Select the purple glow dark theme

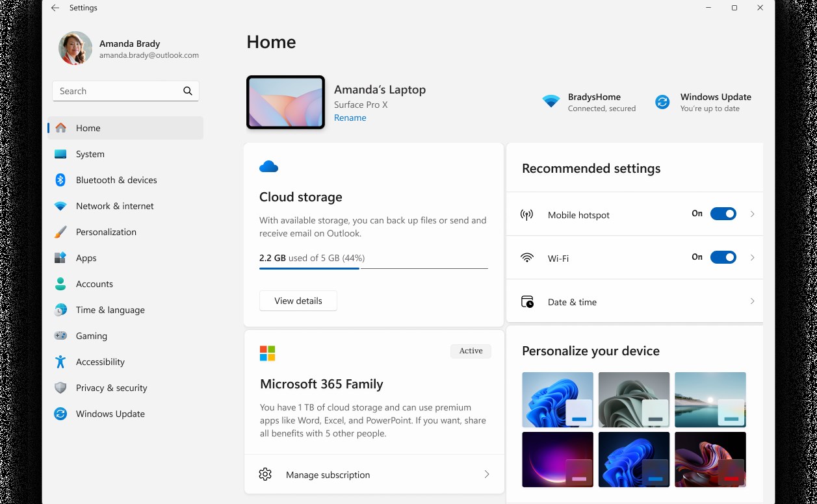point(558,460)
